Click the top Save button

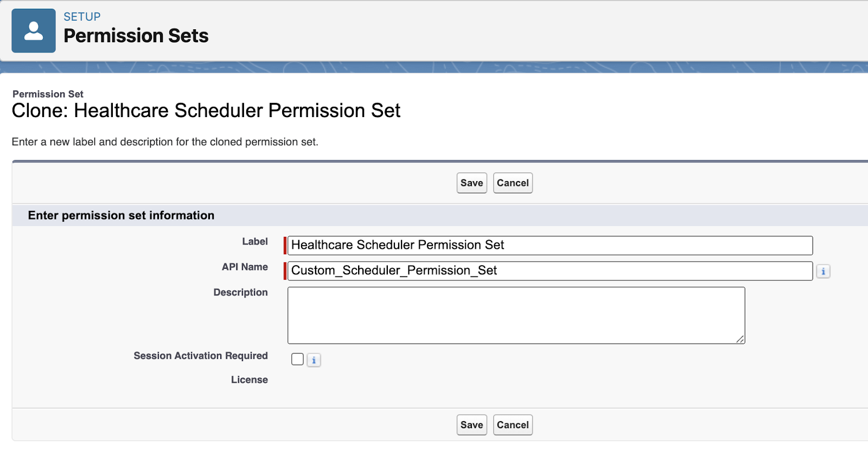click(x=472, y=183)
